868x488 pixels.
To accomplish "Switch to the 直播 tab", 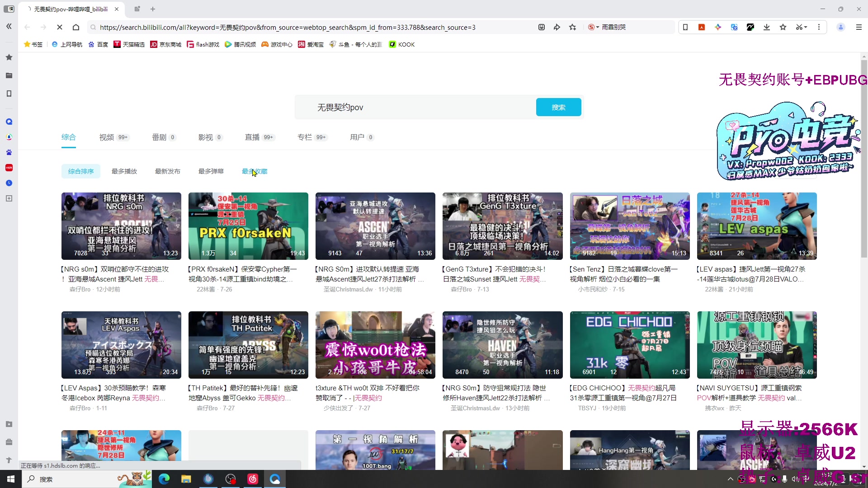I will click(x=260, y=137).
